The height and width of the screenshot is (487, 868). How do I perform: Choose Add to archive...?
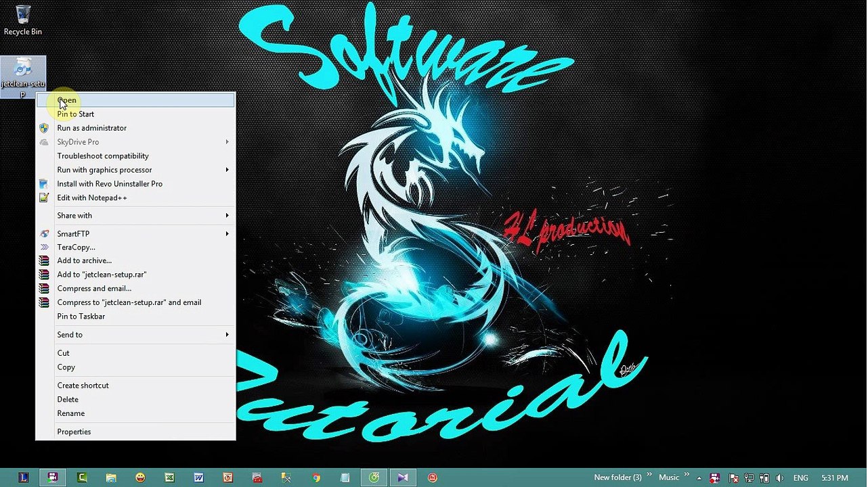(135, 260)
